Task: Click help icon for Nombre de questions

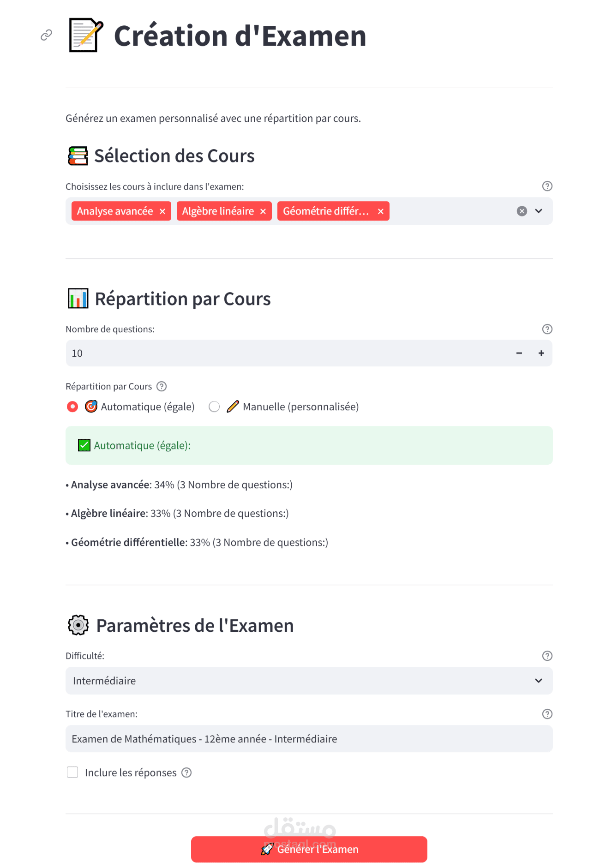Action: [547, 329]
